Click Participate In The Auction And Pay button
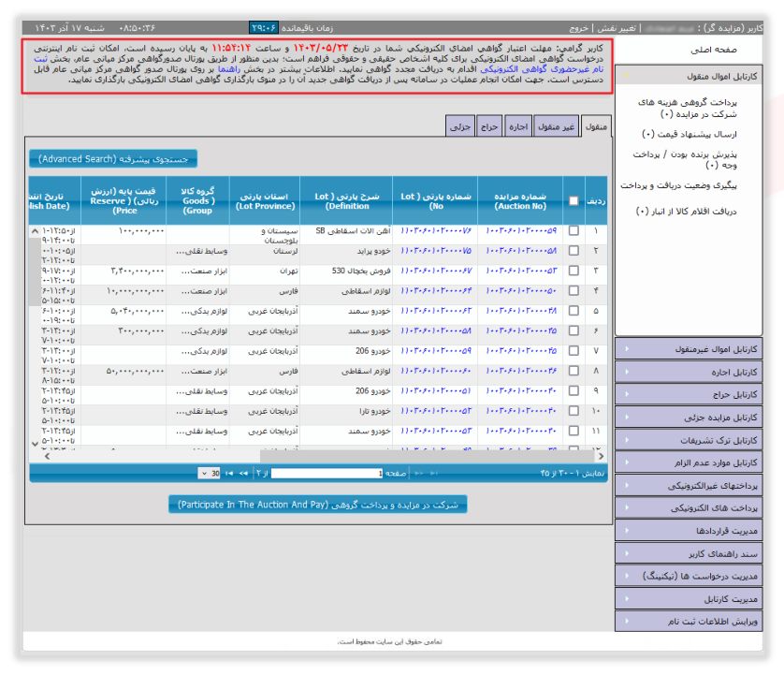This screenshot has width=784, height=675. [x=318, y=505]
